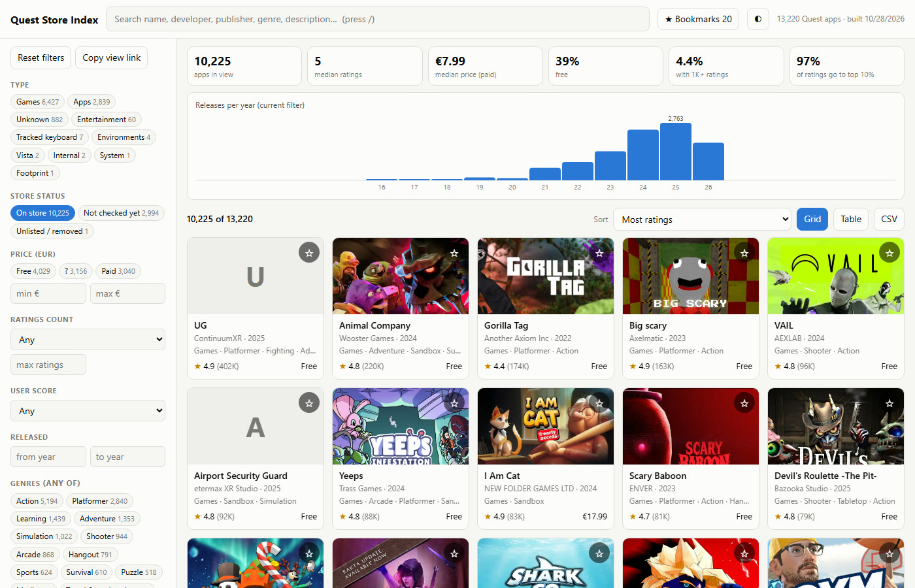The height and width of the screenshot is (588, 915).
Task: Bookmark the UG app card star
Action: [309, 253]
